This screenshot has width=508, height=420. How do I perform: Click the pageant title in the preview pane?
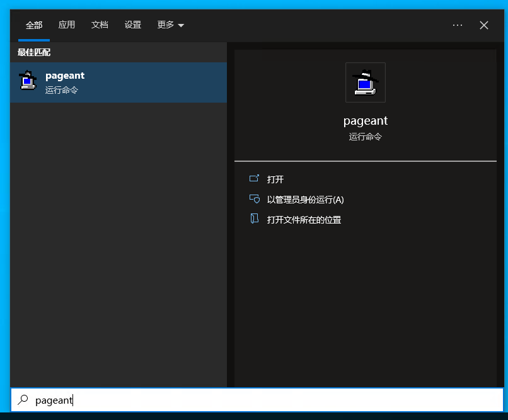point(365,121)
